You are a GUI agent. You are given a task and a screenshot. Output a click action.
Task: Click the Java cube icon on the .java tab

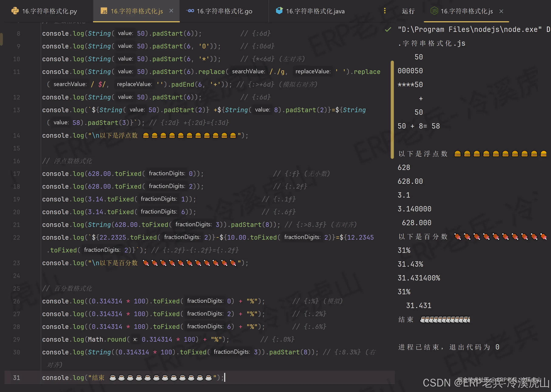[279, 11]
